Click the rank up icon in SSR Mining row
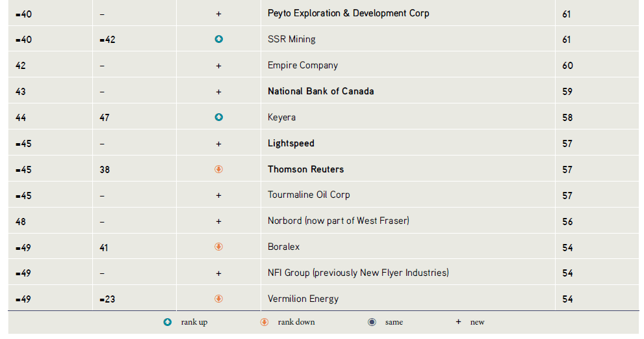 [x=219, y=39]
